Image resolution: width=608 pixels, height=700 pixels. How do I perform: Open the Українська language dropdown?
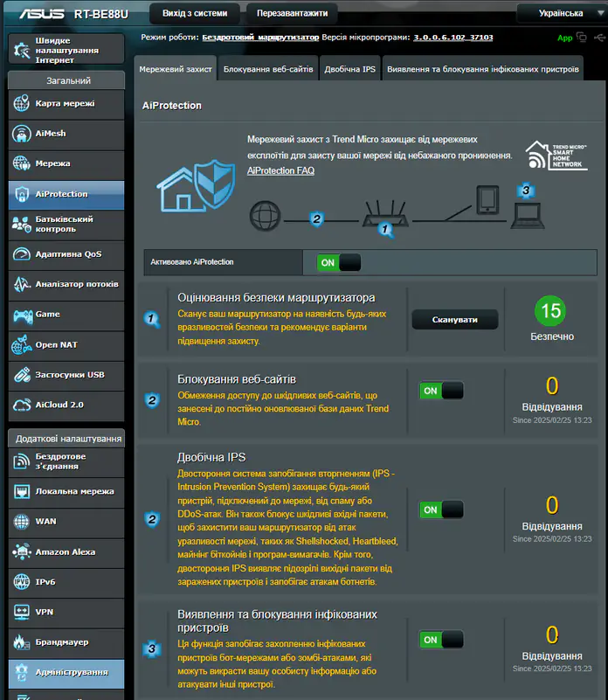tap(563, 13)
